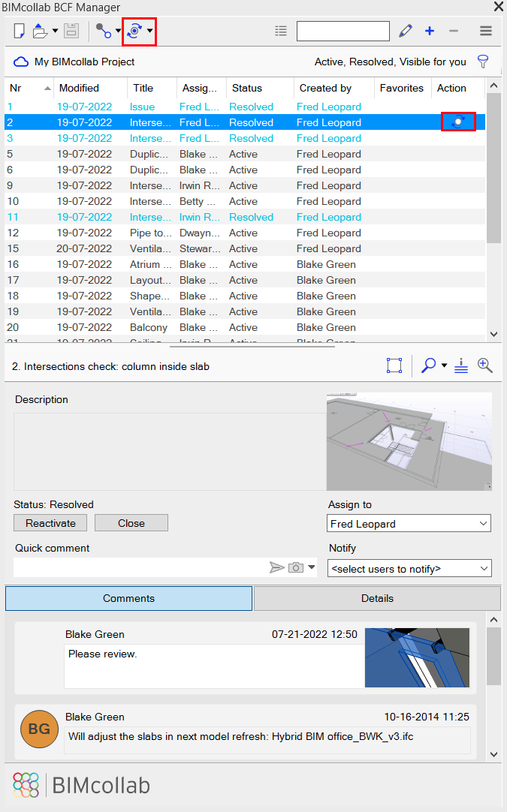Click the magnifier search icon
Viewport: 507px width, 812px height.
[x=428, y=365]
